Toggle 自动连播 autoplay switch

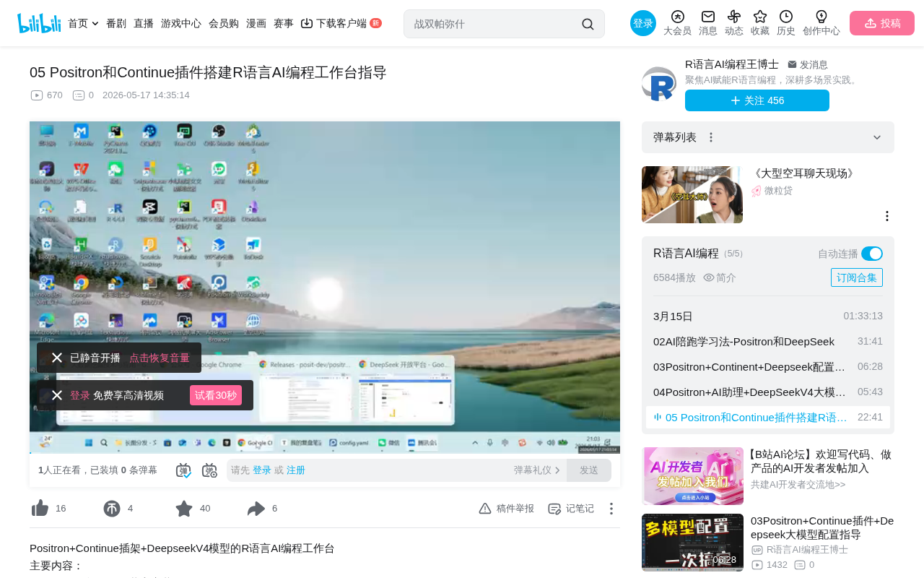872,254
